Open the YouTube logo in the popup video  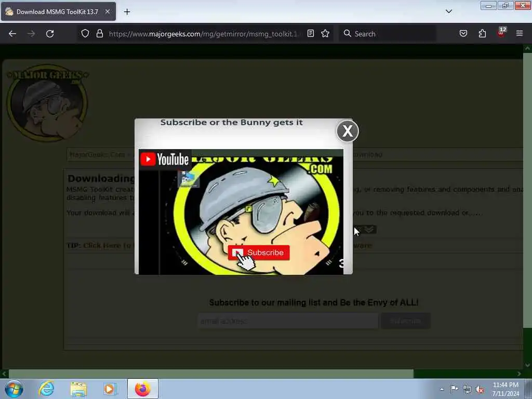(165, 159)
